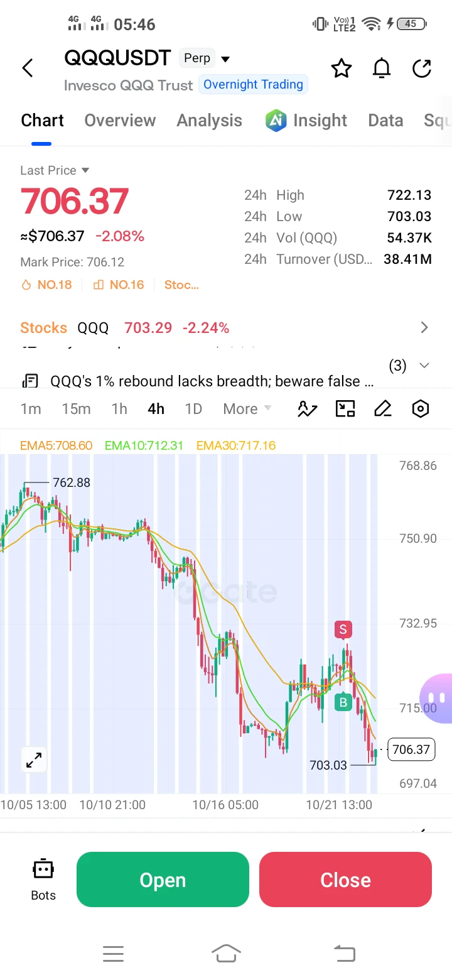Image resolution: width=452 pixels, height=980 pixels.
Task: Open the chart layout picture icon
Action: [345, 409]
